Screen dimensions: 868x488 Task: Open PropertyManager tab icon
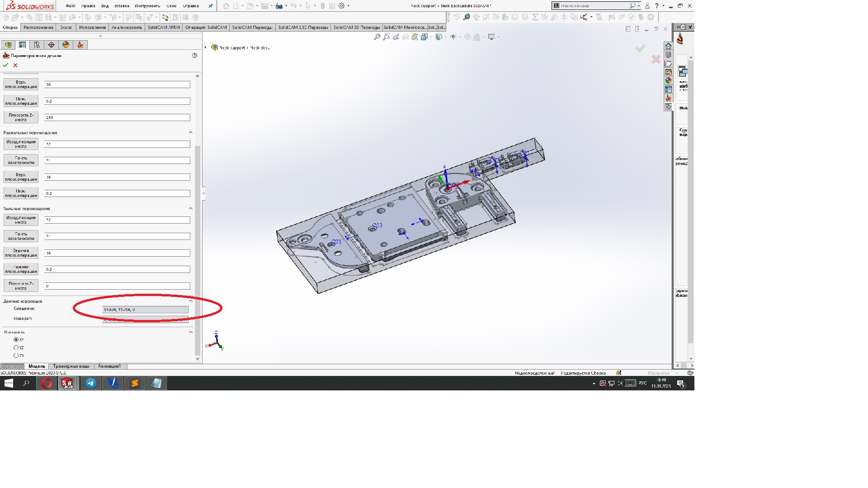(22, 45)
